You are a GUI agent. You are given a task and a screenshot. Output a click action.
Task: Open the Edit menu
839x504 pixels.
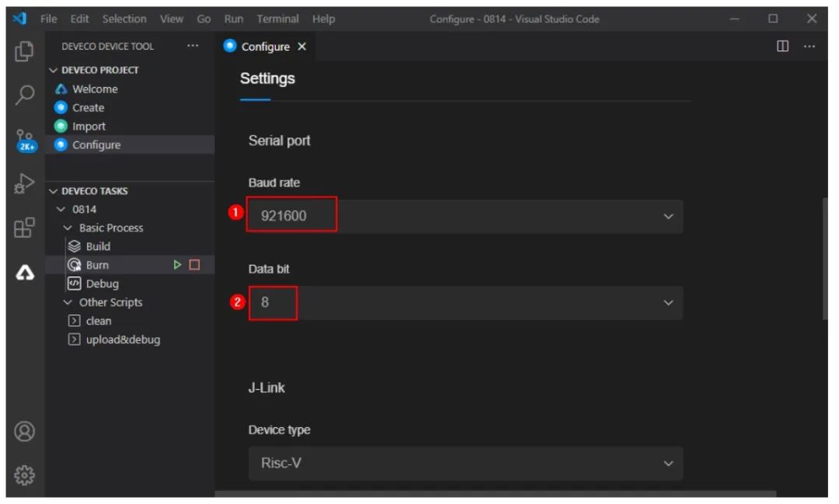pos(79,19)
